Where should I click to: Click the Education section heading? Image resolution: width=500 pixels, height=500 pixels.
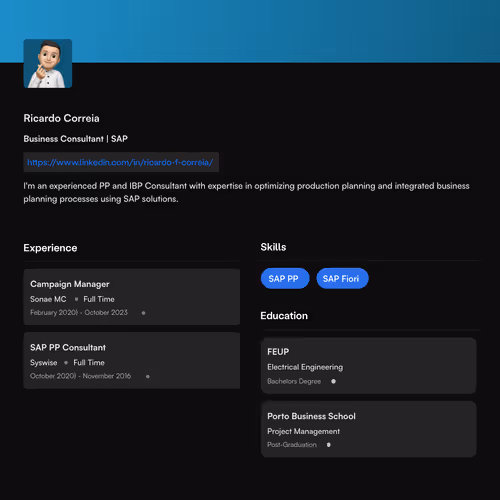pyautogui.click(x=284, y=316)
